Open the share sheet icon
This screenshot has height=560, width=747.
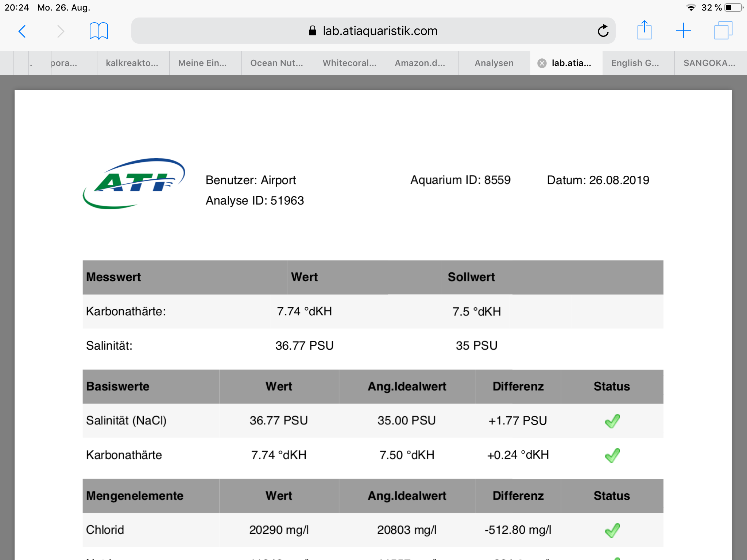click(645, 31)
